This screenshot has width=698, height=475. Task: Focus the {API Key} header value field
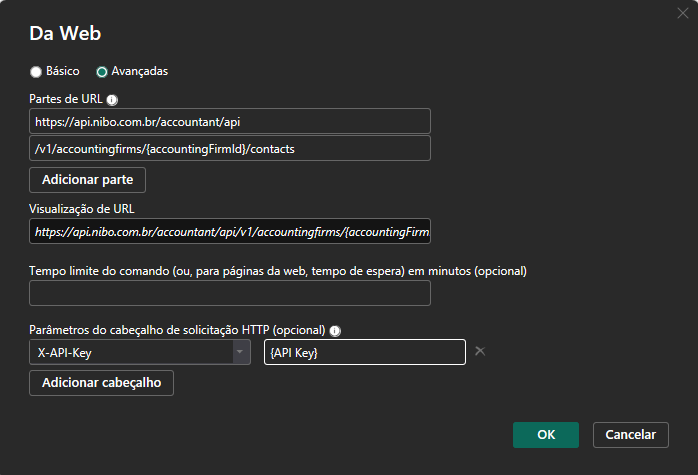click(x=365, y=352)
